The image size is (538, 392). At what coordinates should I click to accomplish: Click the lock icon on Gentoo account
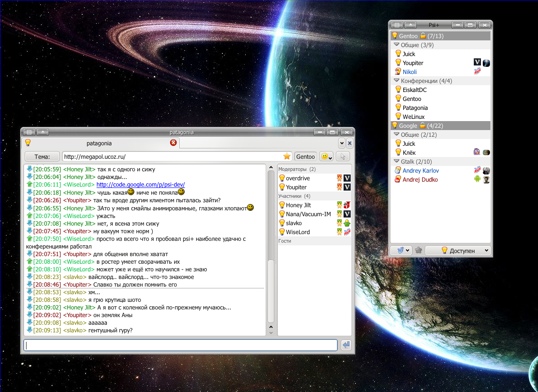[423, 36]
